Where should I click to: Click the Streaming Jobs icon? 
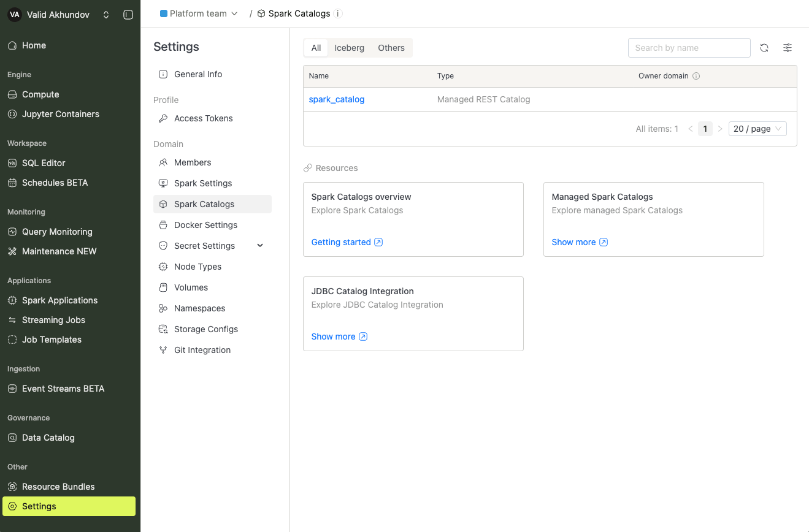point(12,320)
